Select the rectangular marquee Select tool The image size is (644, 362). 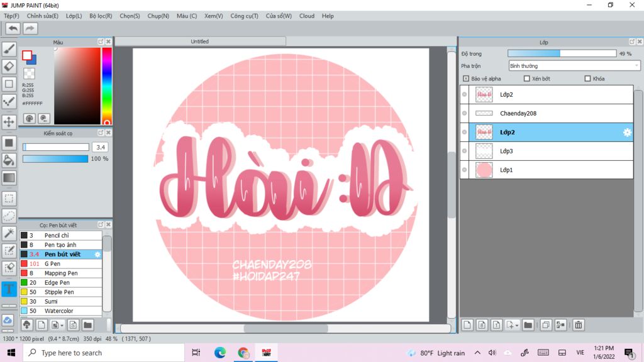[9, 199]
